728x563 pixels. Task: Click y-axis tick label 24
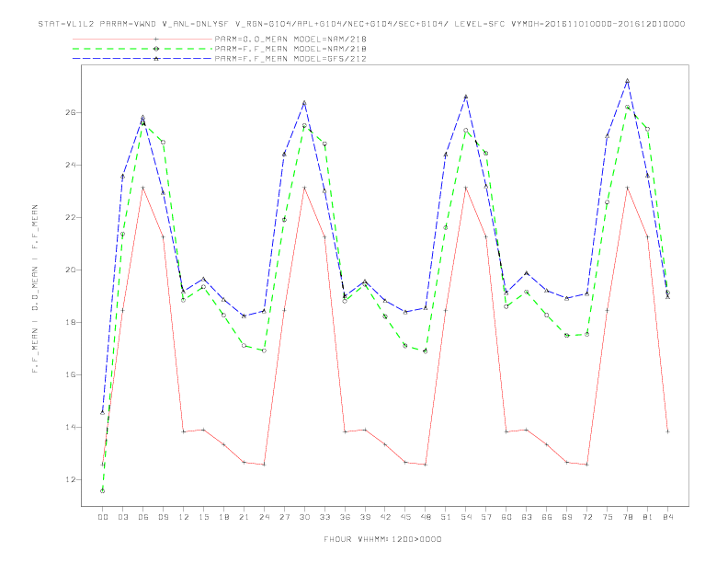point(72,165)
